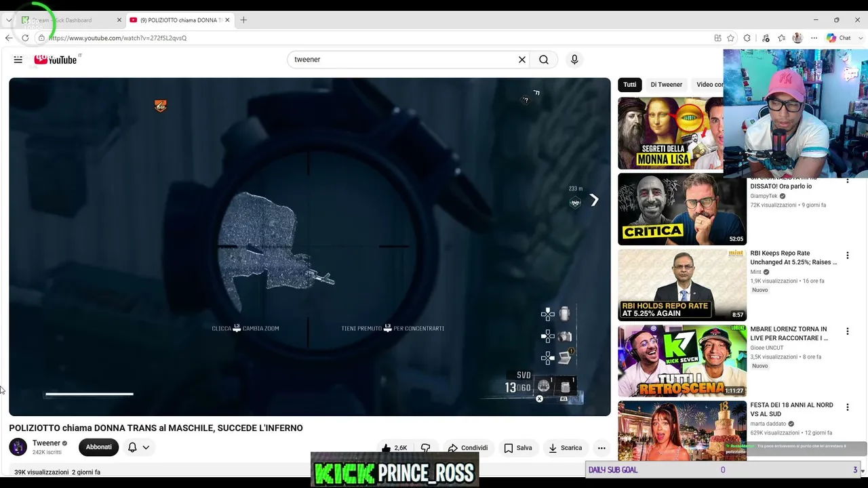Open the marta daddato channel link
The width and height of the screenshot is (868, 488).
tap(769, 424)
